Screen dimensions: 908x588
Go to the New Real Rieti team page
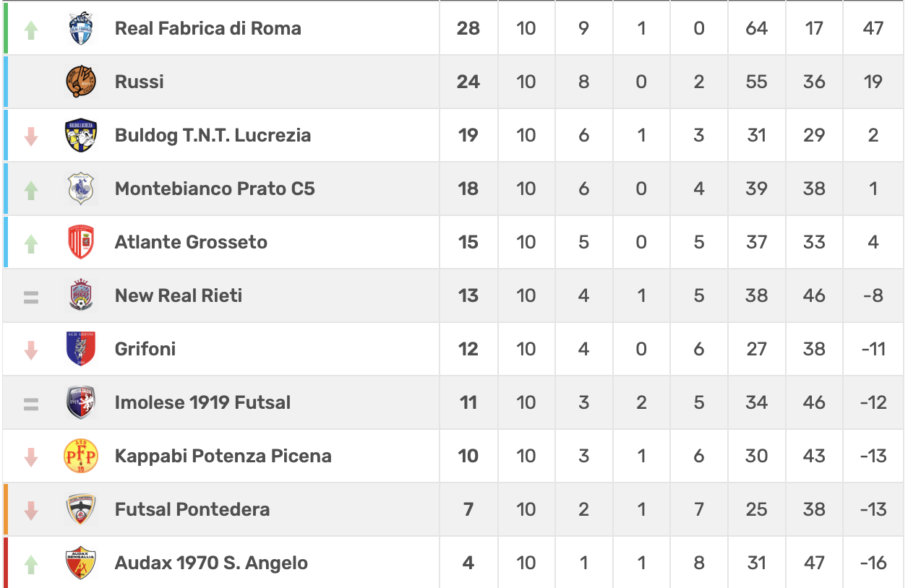[x=179, y=295]
